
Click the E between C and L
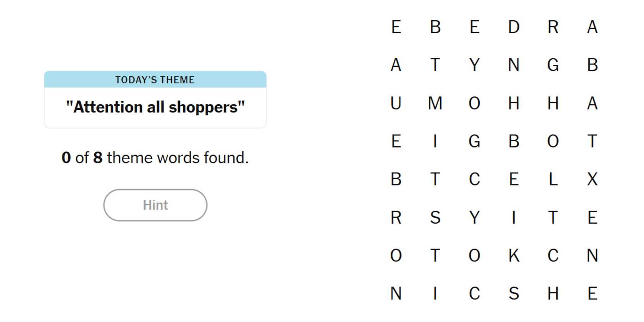pyautogui.click(x=514, y=180)
